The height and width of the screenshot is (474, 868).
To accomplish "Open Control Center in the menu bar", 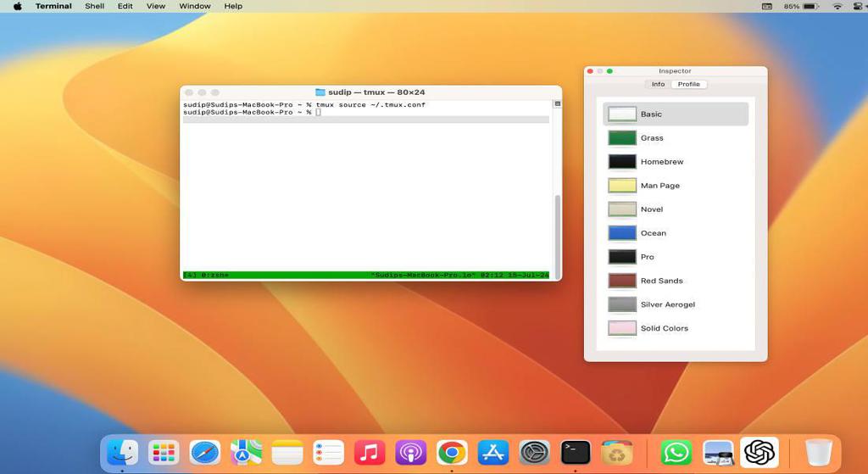I will click(857, 6).
